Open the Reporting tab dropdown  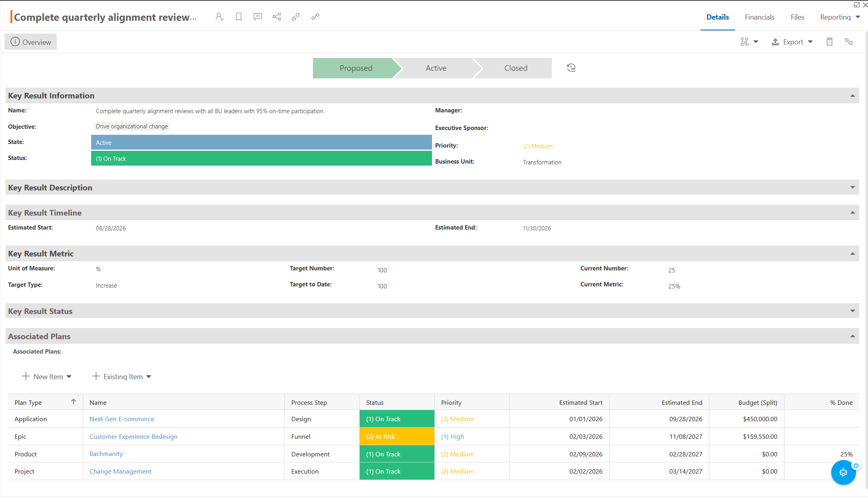[x=840, y=17]
